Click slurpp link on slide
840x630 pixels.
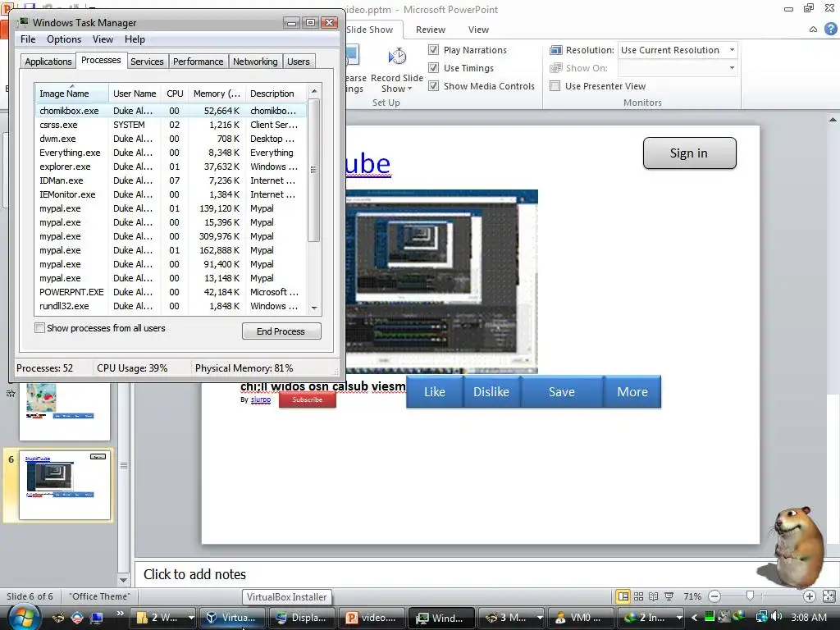coord(261,399)
